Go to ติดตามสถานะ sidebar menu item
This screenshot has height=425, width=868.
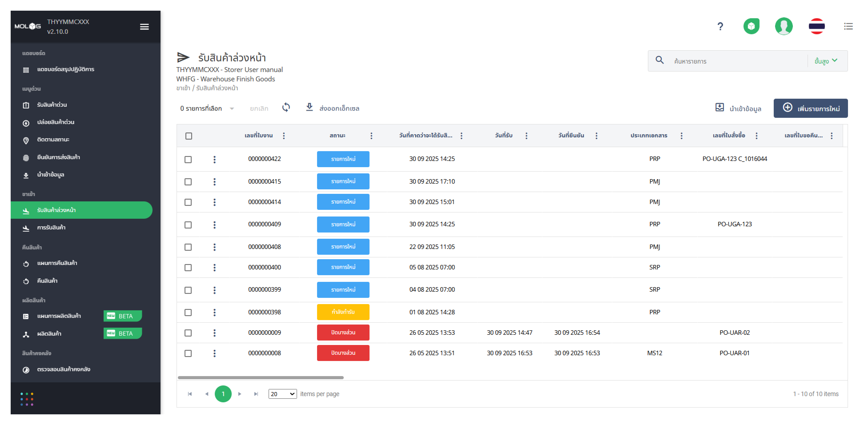(53, 139)
